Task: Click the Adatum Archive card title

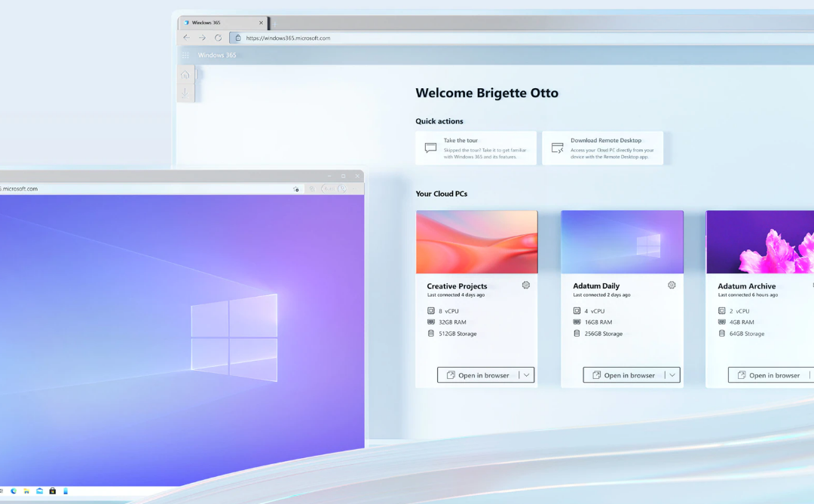Action: pyautogui.click(x=746, y=286)
